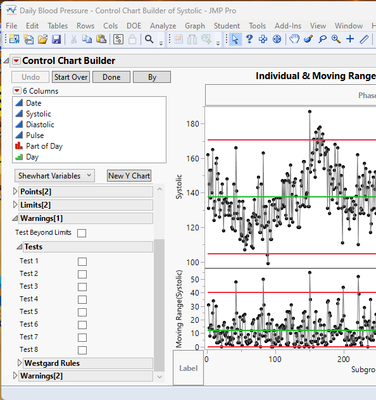Open the Analyze menu
The width and height of the screenshot is (376, 400).
coord(163,26)
